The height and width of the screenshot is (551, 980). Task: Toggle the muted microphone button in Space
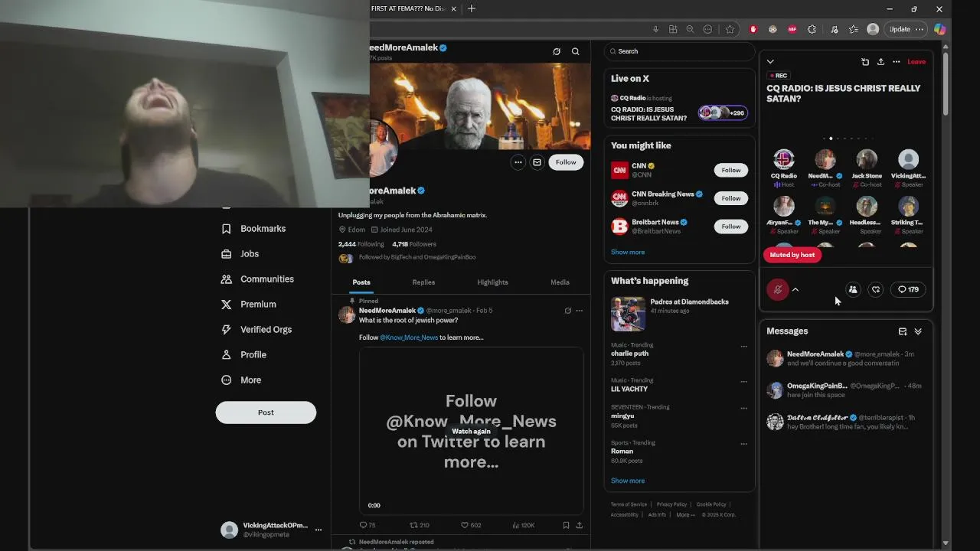click(x=778, y=289)
